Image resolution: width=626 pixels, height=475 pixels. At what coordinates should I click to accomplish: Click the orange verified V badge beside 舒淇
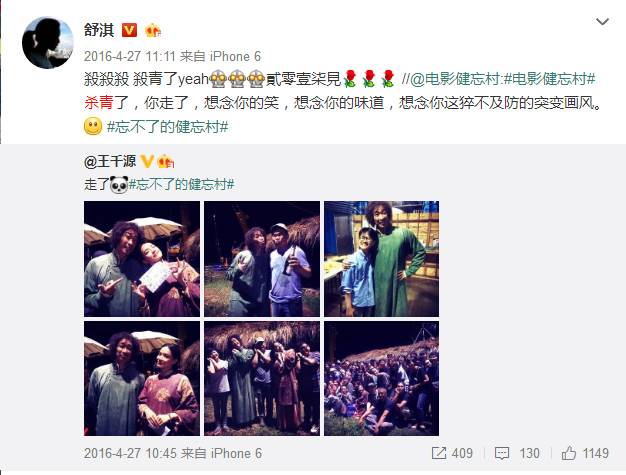[129, 30]
